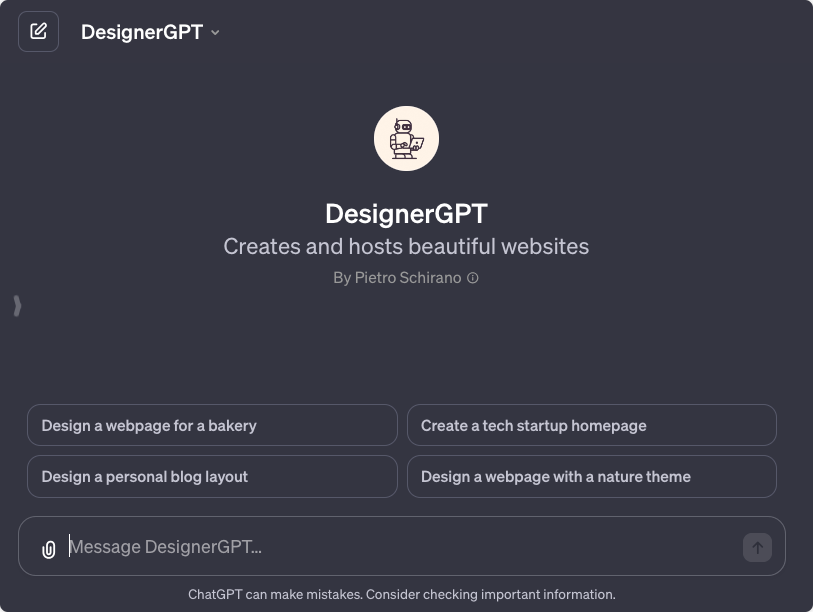The image size is (813, 612).
Task: Expand the sidebar with the left edge handle
Action: tap(16, 306)
